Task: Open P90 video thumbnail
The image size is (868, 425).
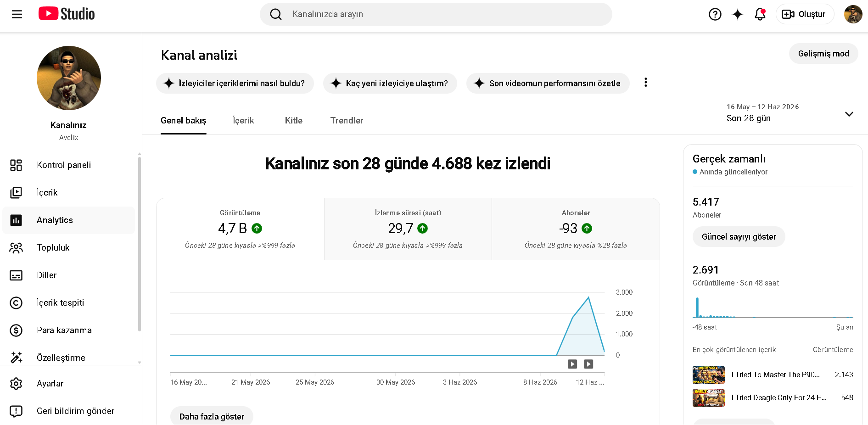Action: [709, 375]
